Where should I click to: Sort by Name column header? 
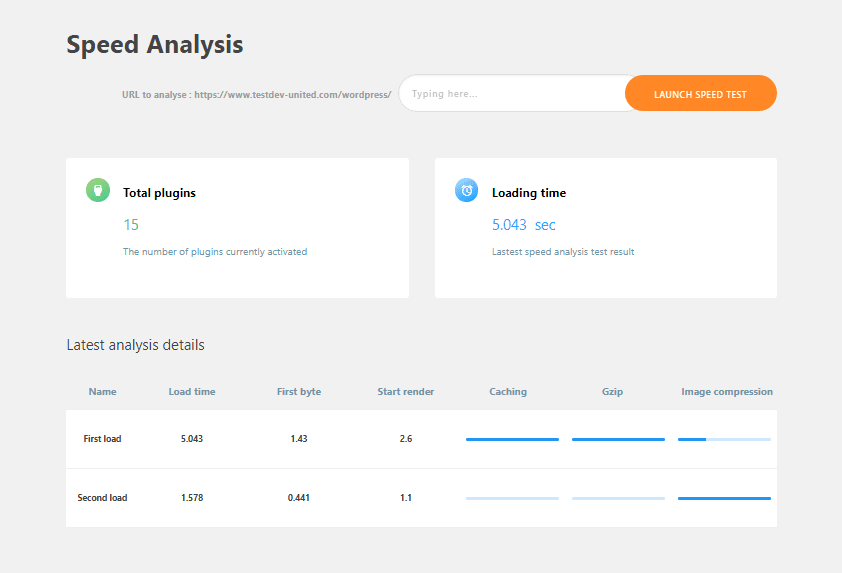pos(102,392)
